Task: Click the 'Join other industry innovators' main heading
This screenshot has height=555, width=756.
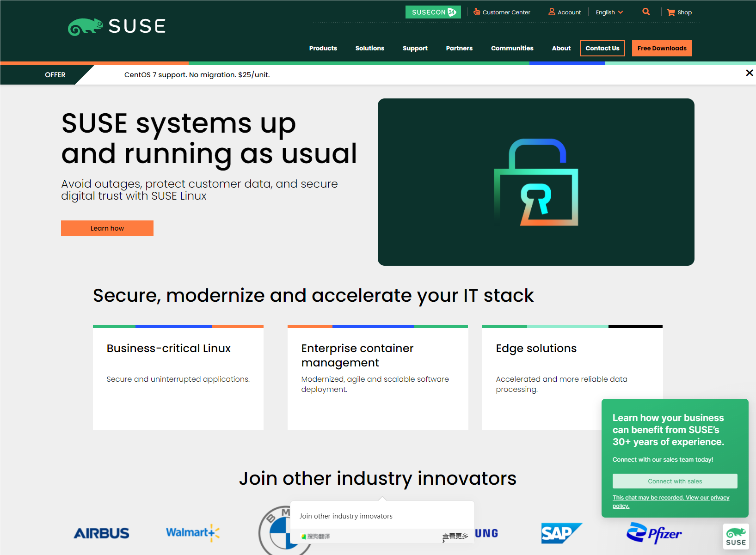Action: click(378, 479)
